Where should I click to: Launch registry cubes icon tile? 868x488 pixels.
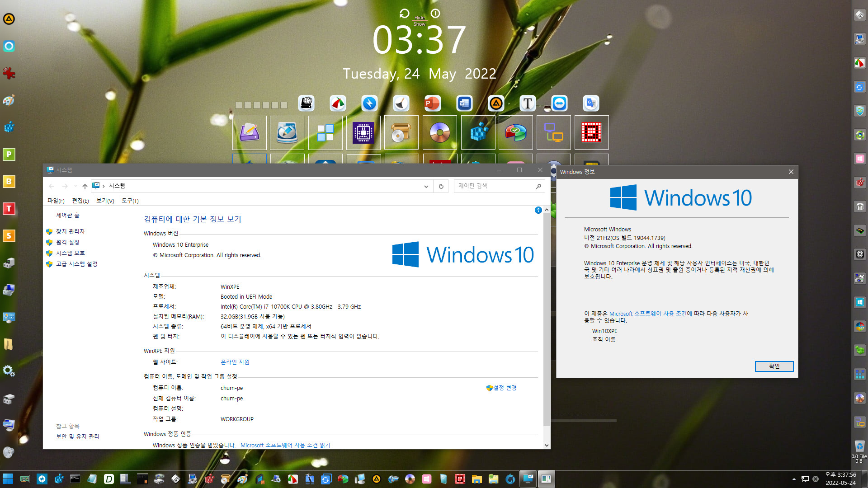pos(478,132)
